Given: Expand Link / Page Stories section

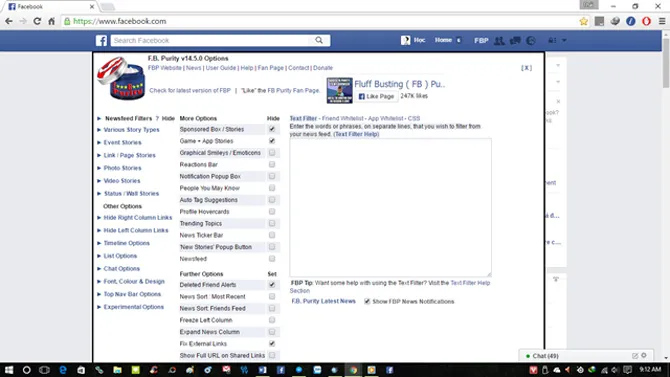Looking at the screenshot, I should coord(129,155).
